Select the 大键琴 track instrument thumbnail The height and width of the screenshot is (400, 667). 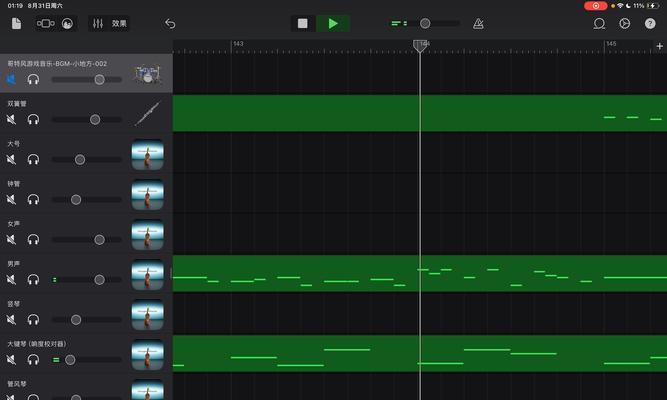pos(148,354)
